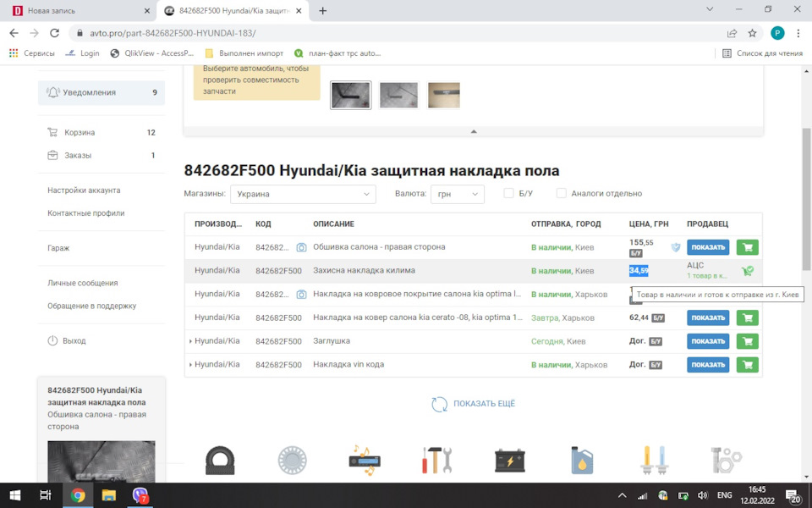Switch to the Новая запись tab
The width and height of the screenshot is (812, 508).
click(79, 10)
